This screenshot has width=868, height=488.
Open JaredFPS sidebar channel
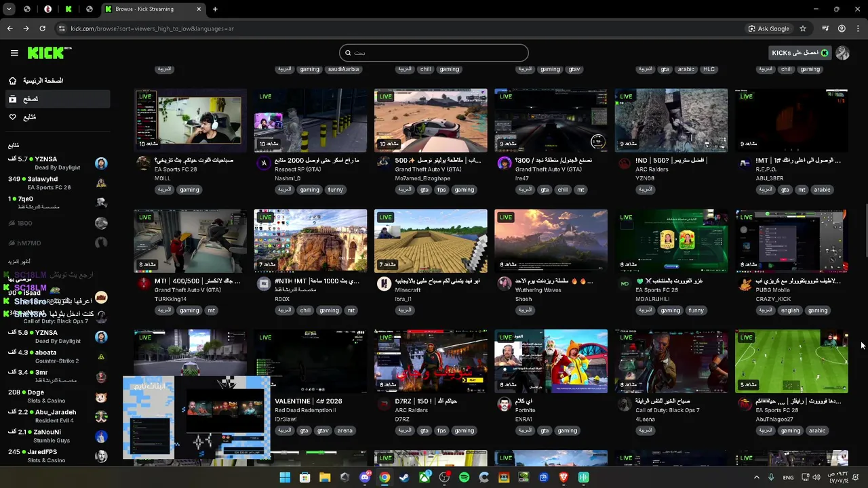57,455
